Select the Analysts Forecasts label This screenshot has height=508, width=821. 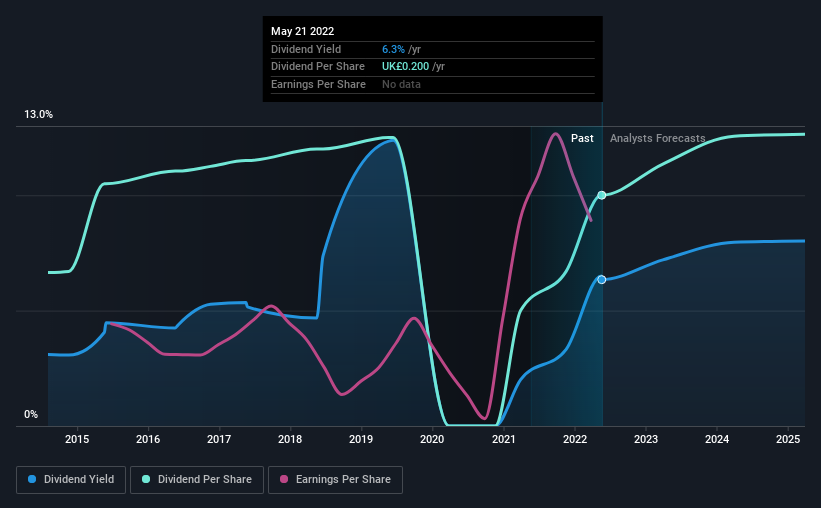[658, 138]
